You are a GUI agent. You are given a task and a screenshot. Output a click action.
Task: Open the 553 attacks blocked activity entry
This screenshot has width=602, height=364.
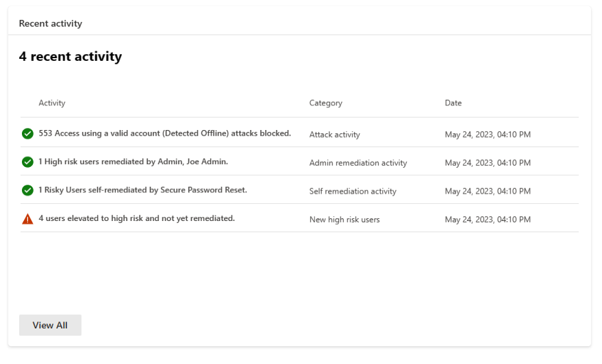point(164,133)
